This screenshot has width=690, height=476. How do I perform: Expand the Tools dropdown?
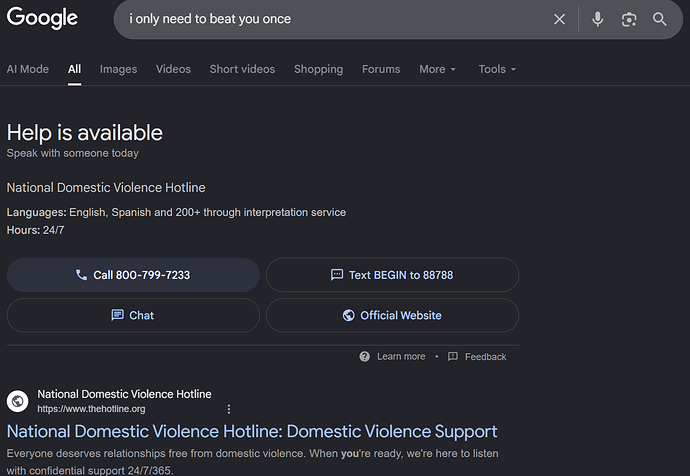[497, 70]
